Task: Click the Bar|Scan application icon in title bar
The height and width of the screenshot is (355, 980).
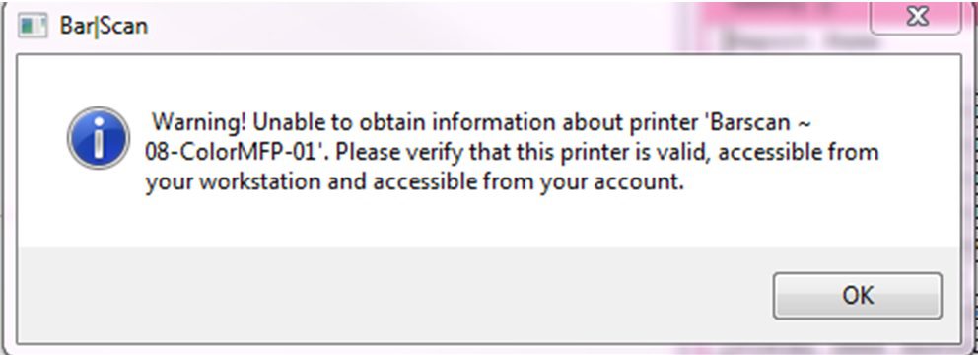Action: point(33,26)
